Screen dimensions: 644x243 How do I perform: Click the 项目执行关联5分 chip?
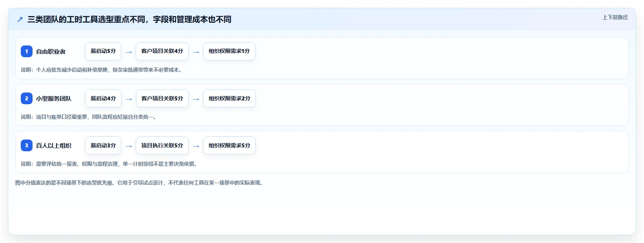(x=162, y=145)
